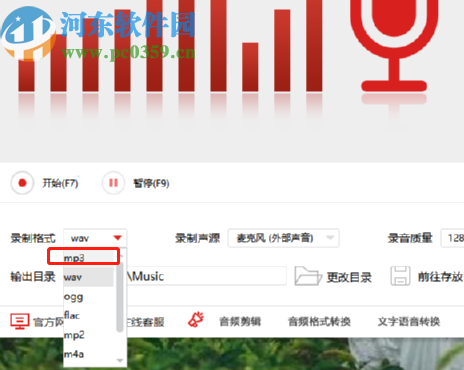Choose ogg in the format list
Screen dimensions: 464x370
89,296
